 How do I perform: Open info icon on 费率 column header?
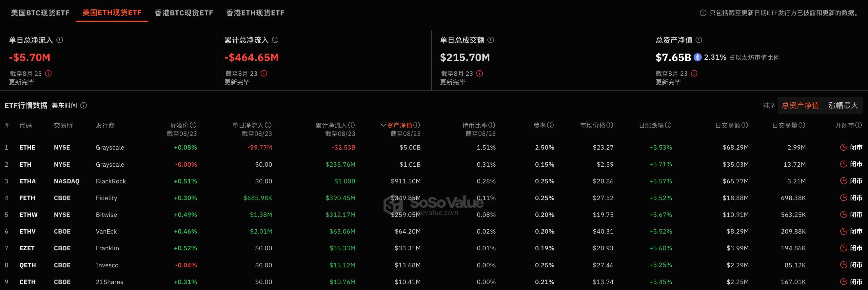pos(551,125)
